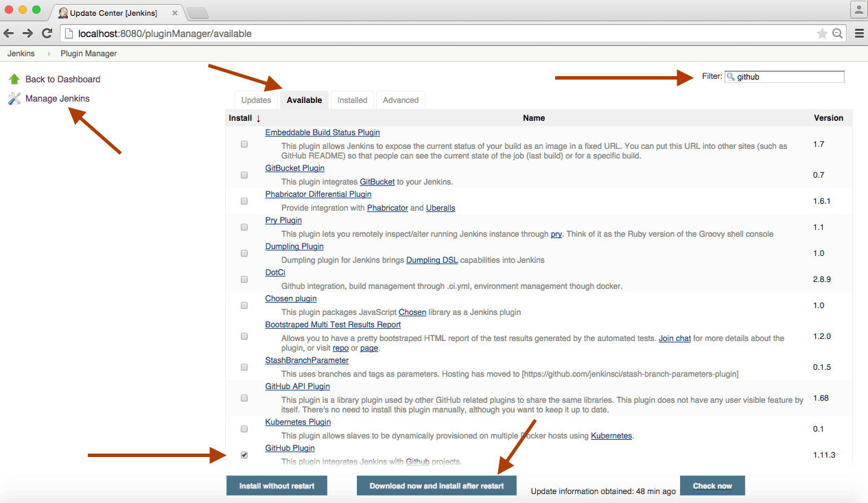Expand the Jenkins breadcrumb chevron
The image size is (868, 503).
(x=49, y=54)
